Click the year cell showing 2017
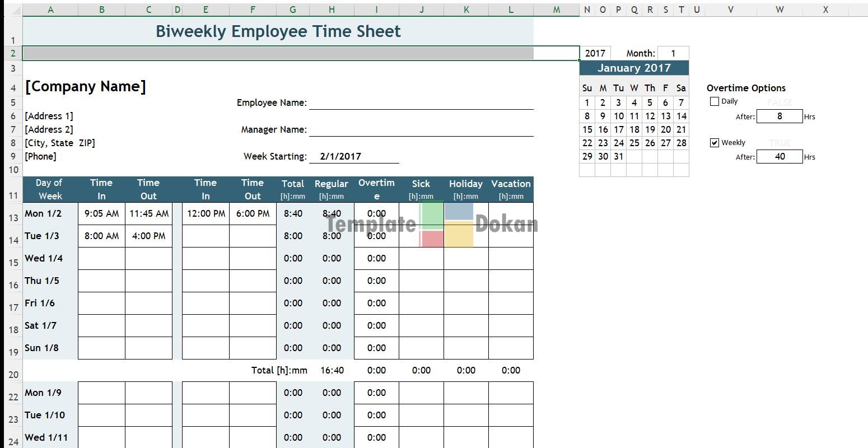 click(595, 53)
